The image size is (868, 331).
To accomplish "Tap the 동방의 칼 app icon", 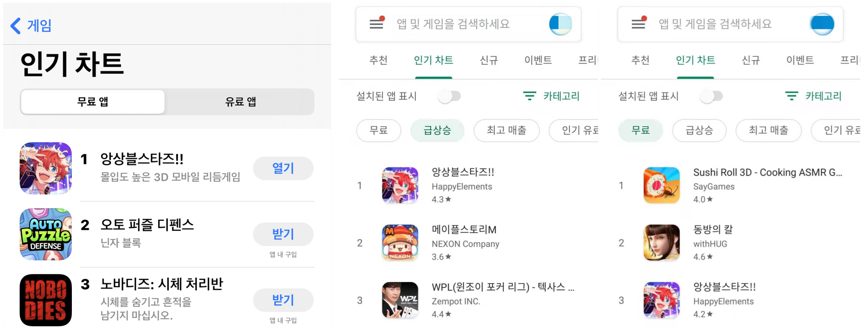I will point(662,243).
